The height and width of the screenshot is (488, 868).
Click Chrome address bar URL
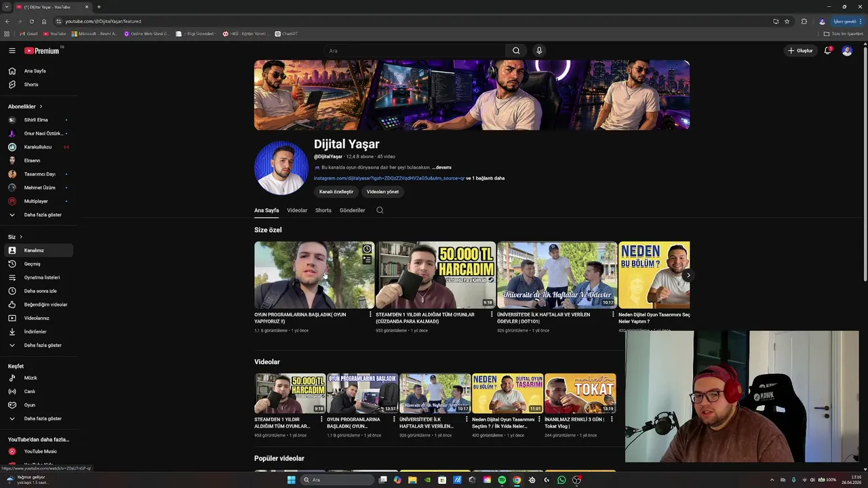tap(103, 21)
